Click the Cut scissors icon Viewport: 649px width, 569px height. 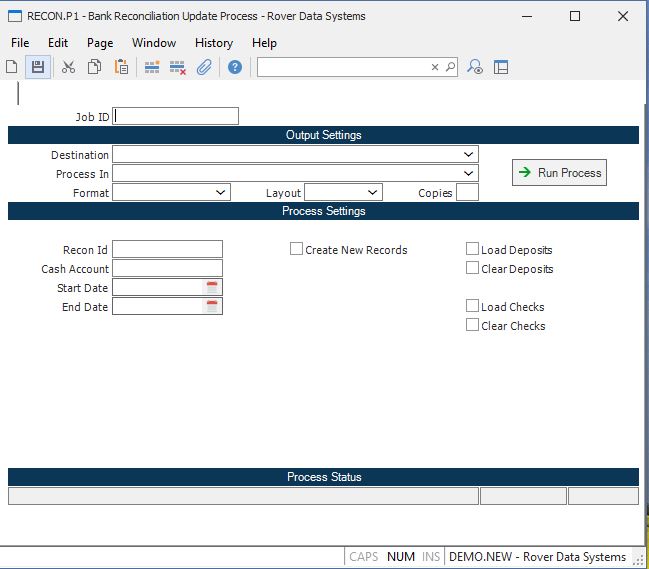coord(68,67)
